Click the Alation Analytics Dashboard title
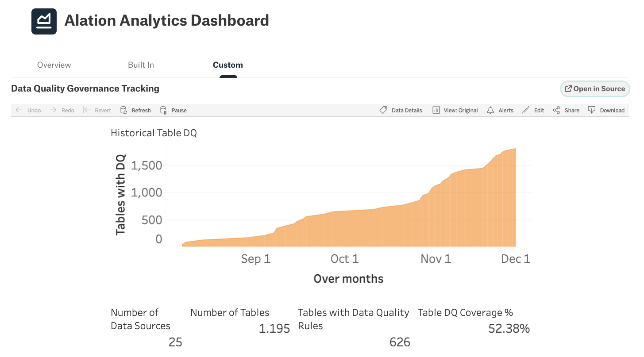 point(167,20)
